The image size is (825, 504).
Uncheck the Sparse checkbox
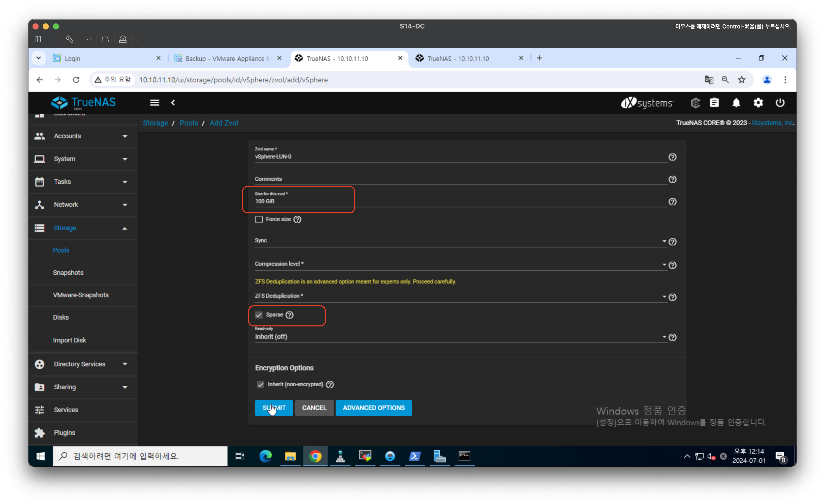(x=259, y=315)
